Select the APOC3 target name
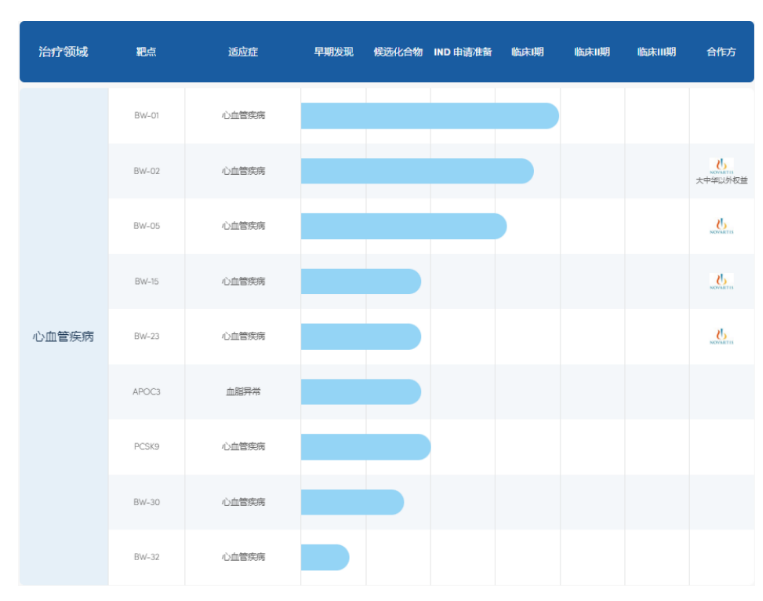Image resolution: width=763 pixels, height=601 pixels. coord(147,392)
